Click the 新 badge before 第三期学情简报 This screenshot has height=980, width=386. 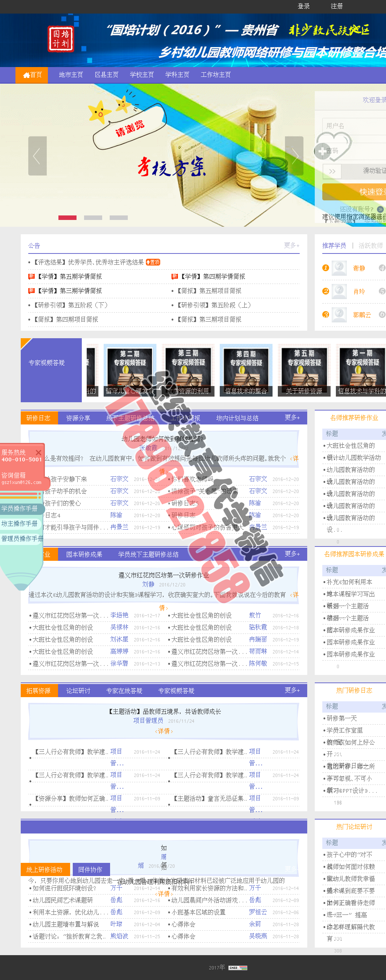pos(32,291)
